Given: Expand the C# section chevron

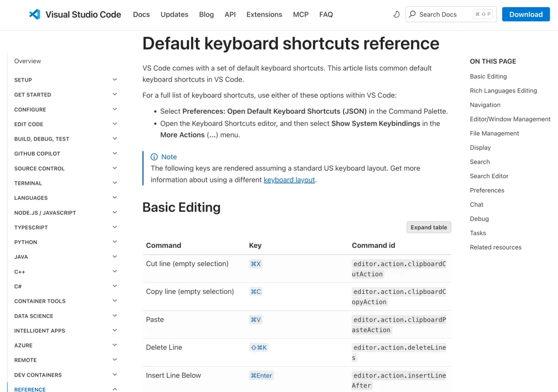Looking at the screenshot, I should coord(115,286).
